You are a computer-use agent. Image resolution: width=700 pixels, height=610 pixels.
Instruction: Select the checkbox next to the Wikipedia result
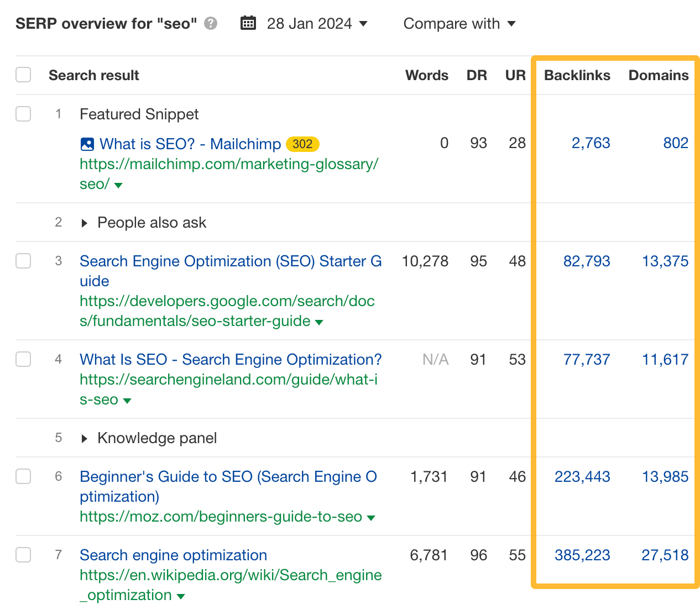23,555
